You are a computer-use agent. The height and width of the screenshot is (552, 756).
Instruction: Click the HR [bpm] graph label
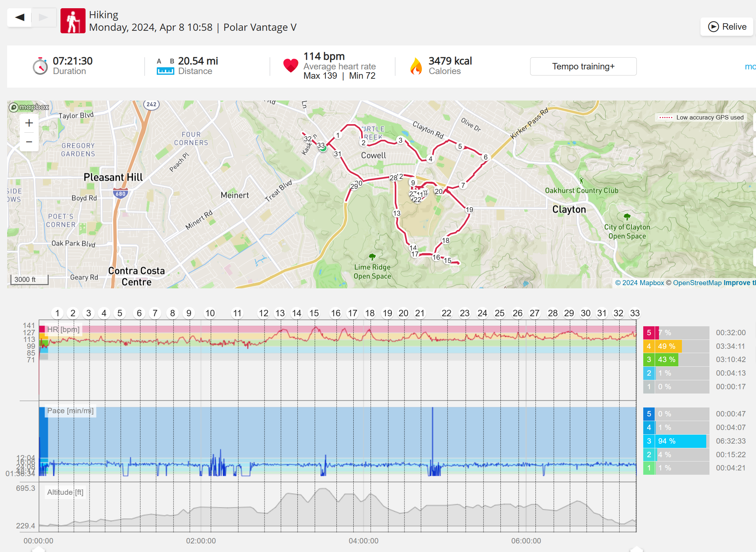pos(63,329)
